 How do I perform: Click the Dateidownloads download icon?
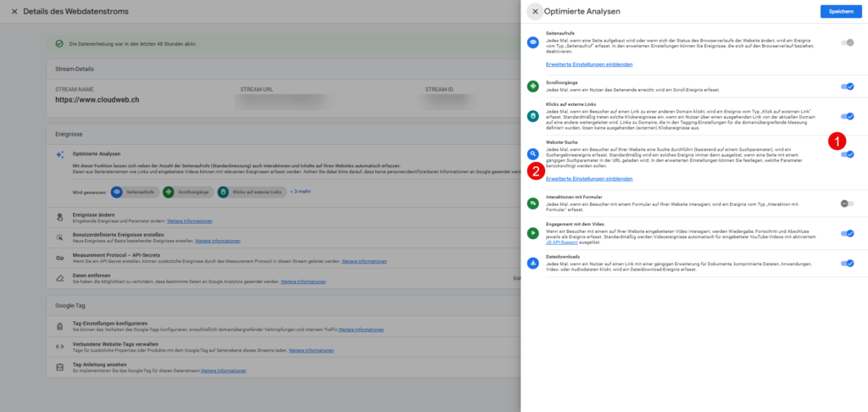[x=532, y=263]
